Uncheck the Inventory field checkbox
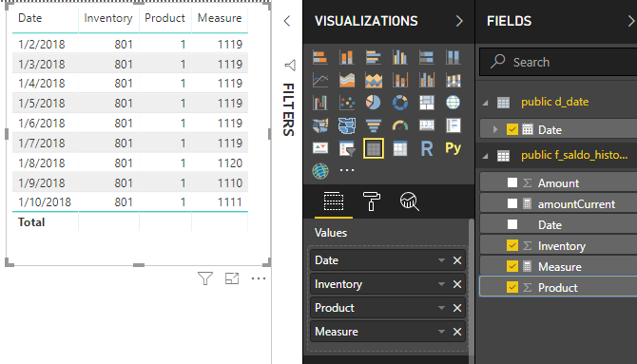This screenshot has height=364, width=637. point(512,245)
